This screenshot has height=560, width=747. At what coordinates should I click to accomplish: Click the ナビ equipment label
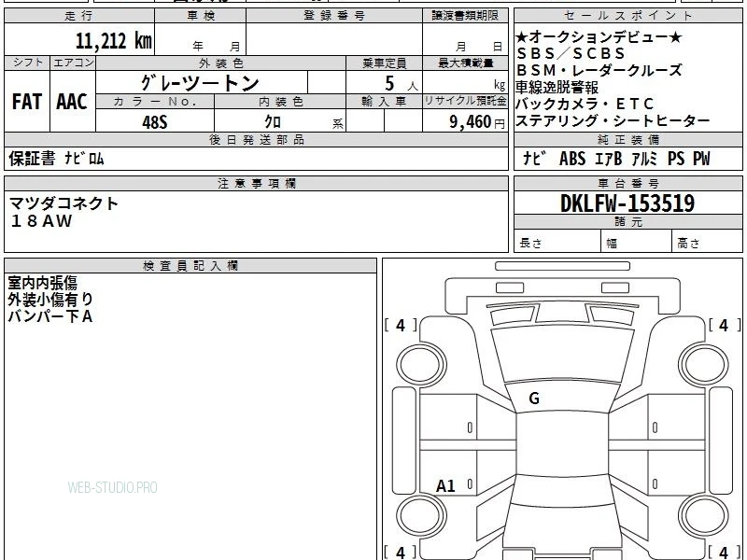click(x=534, y=158)
